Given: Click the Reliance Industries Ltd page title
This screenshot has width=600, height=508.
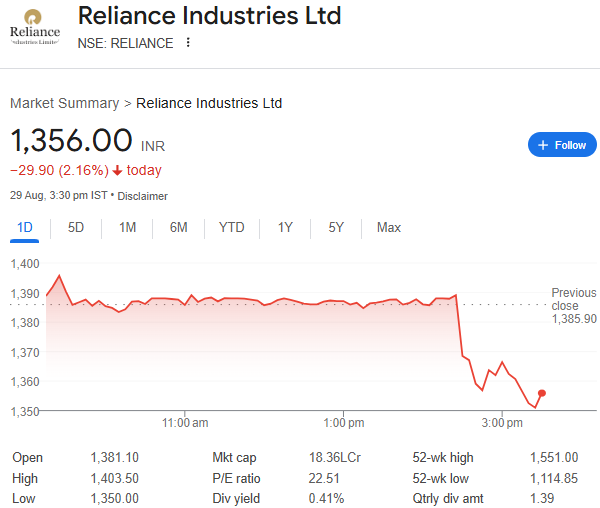Looking at the screenshot, I should (x=209, y=16).
